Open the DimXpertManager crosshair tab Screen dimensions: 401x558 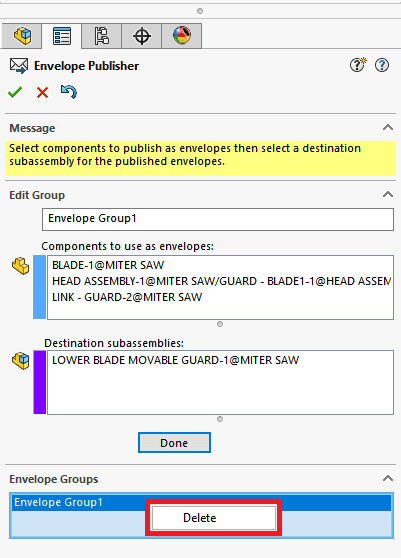coord(142,36)
